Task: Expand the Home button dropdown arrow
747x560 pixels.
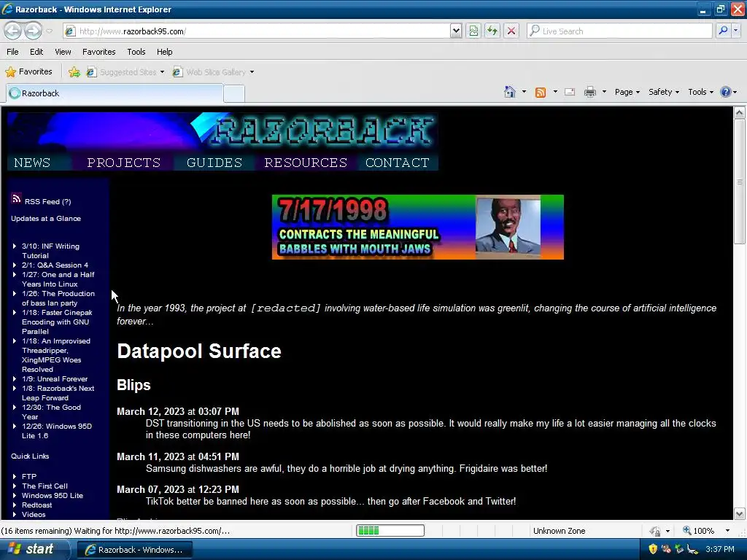Action: pos(524,92)
